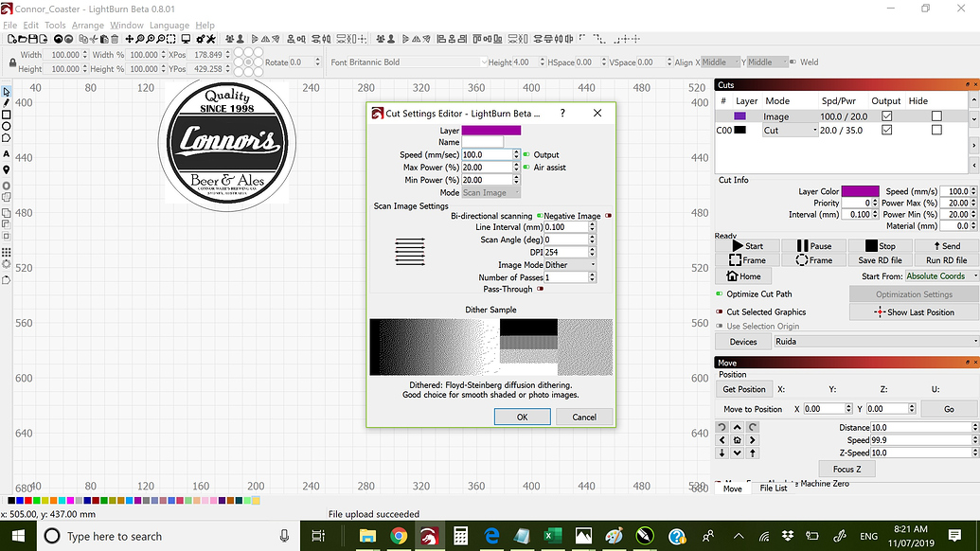Open the Preview monitor icon in toolbar

point(186,39)
